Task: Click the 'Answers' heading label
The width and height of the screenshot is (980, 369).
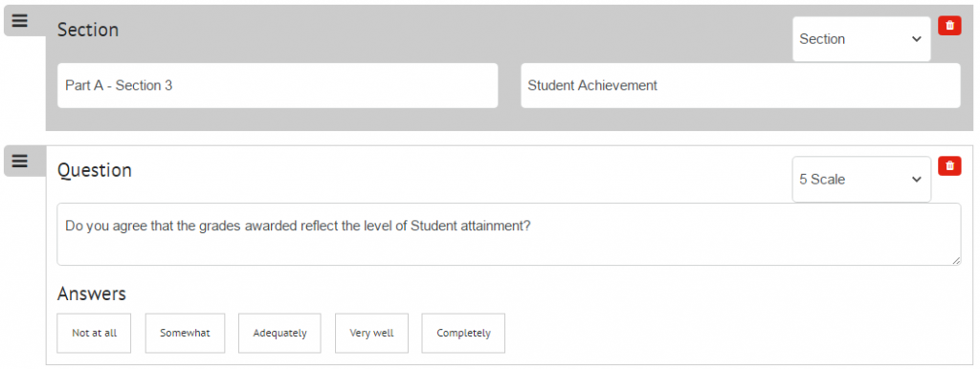Action: click(x=92, y=293)
